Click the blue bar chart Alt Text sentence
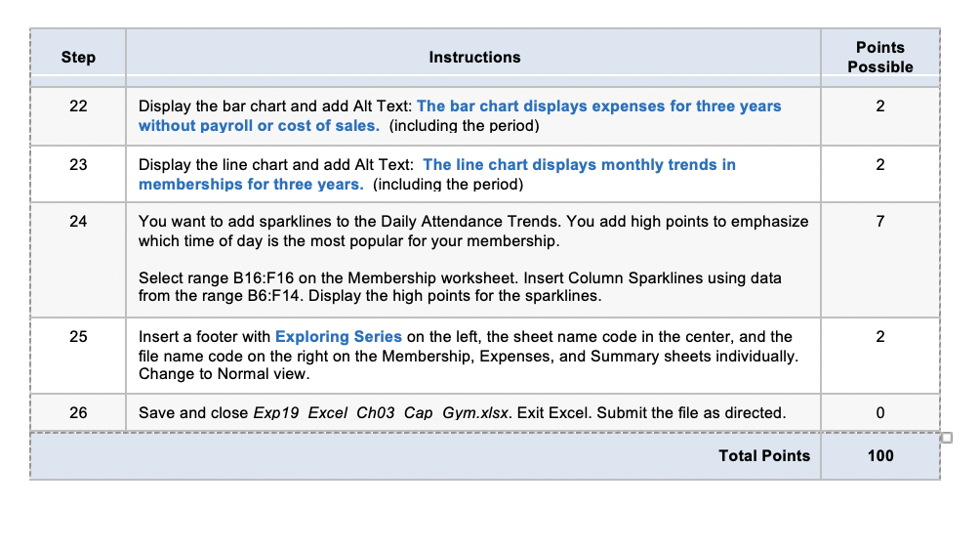 pos(460,115)
